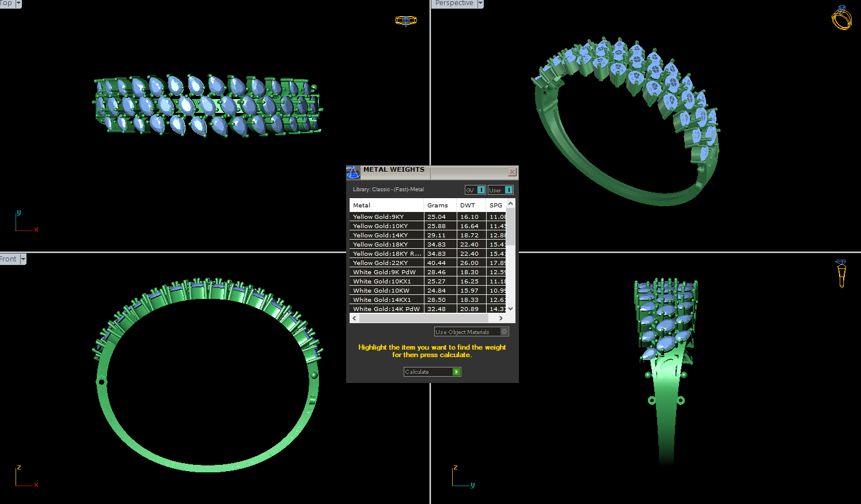
Task: Open the Top viewport dropdown arrow
Action: coord(18,3)
